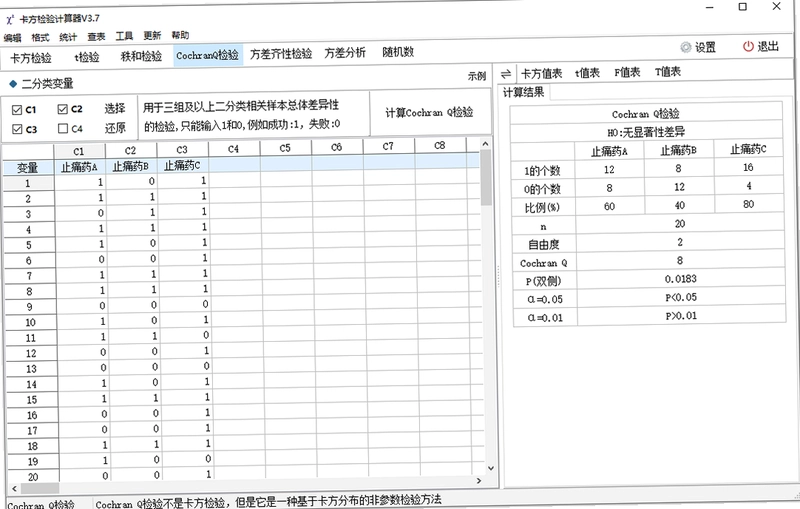Click the vertical scrollbar thumb of data grid

(486, 177)
